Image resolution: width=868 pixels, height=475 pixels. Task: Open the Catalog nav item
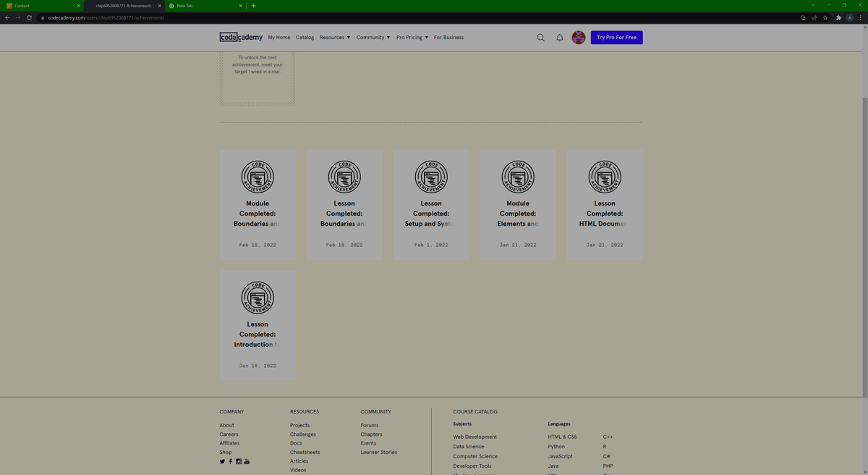(305, 38)
